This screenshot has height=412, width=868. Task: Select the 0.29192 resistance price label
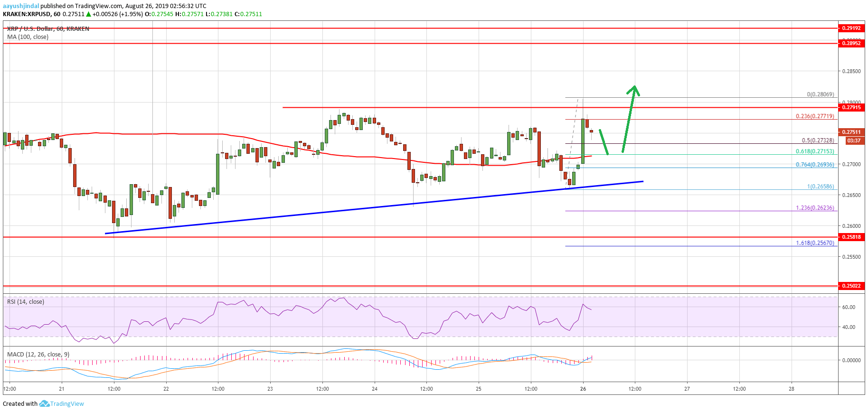click(x=851, y=28)
